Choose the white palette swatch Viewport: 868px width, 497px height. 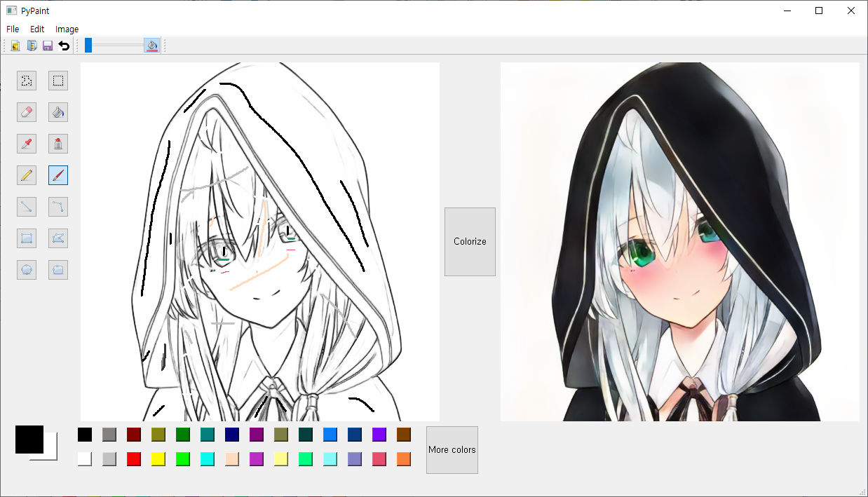coord(85,459)
